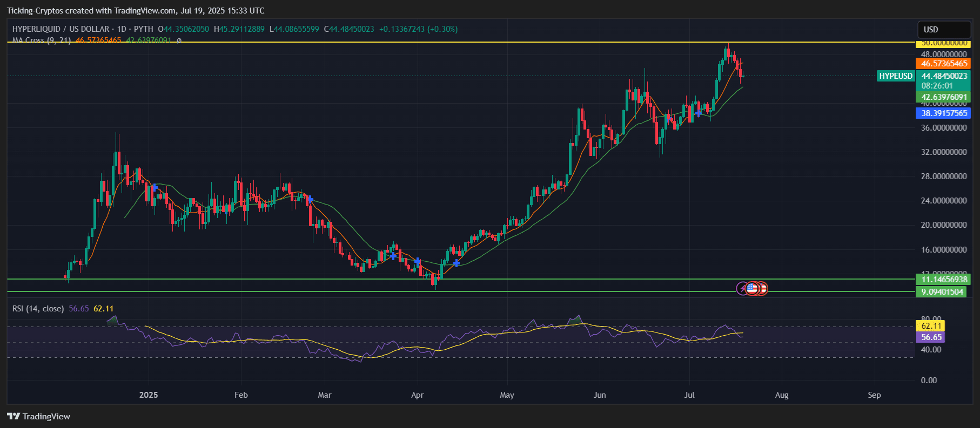Click the green 11.14656938 support level label
The width and height of the screenshot is (980, 428).
943,280
